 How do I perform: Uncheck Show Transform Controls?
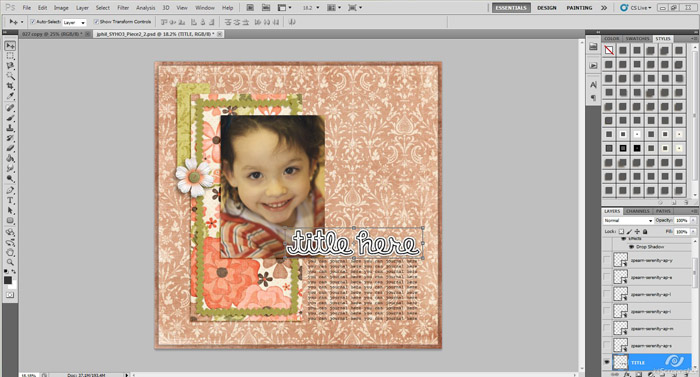click(96, 21)
